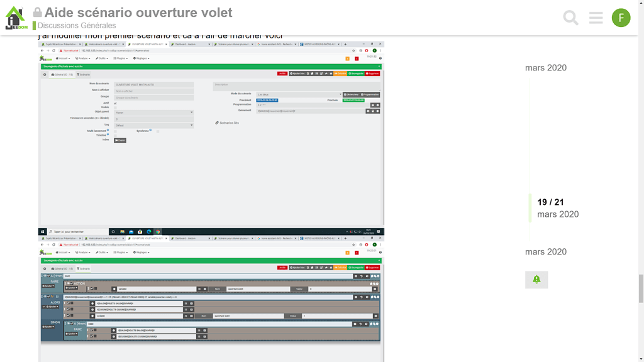Image resolution: width=644 pixels, height=362 pixels.
Task: Toggle the Actif checkbox
Action: (x=115, y=102)
